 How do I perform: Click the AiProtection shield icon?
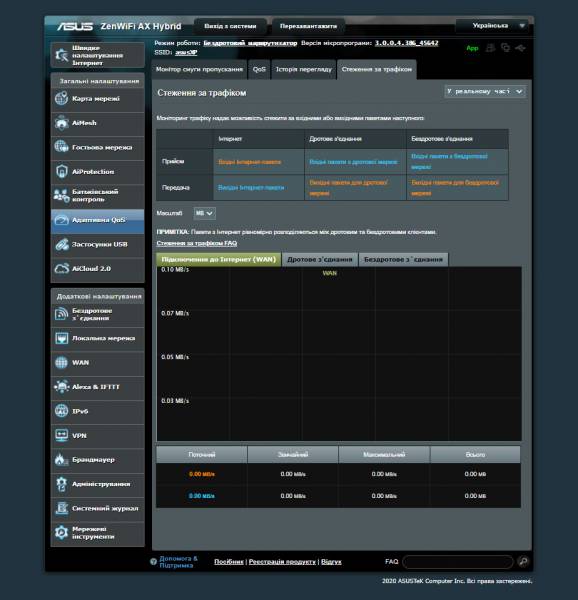[61, 172]
